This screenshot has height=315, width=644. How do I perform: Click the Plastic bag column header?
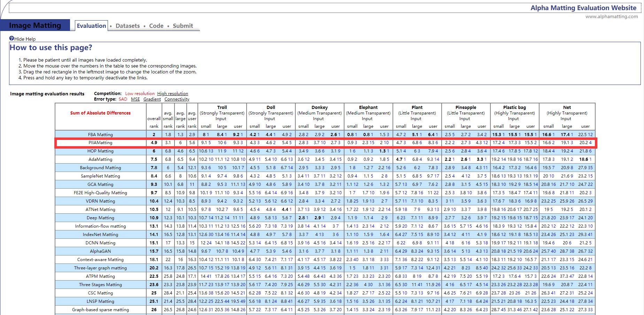(514, 108)
